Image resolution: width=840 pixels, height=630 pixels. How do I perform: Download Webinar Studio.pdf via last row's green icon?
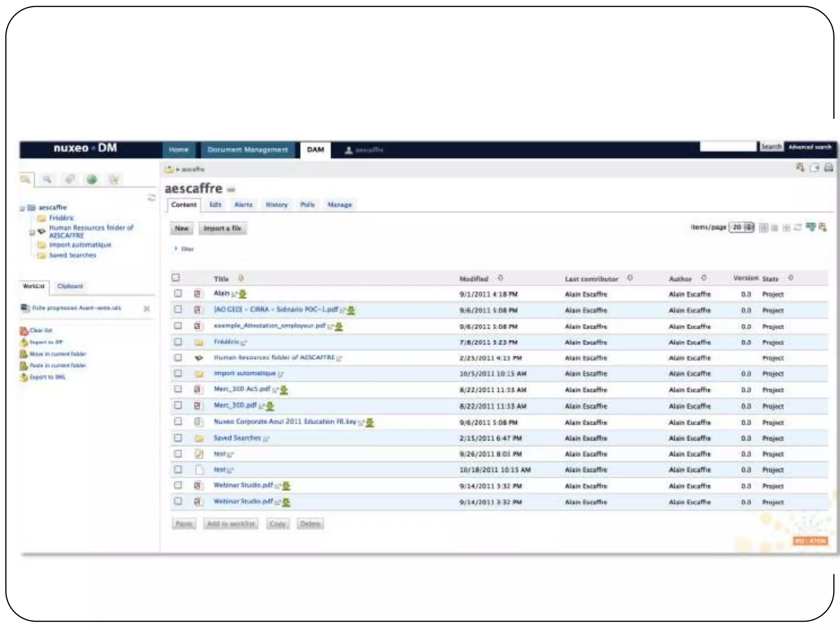pos(286,502)
